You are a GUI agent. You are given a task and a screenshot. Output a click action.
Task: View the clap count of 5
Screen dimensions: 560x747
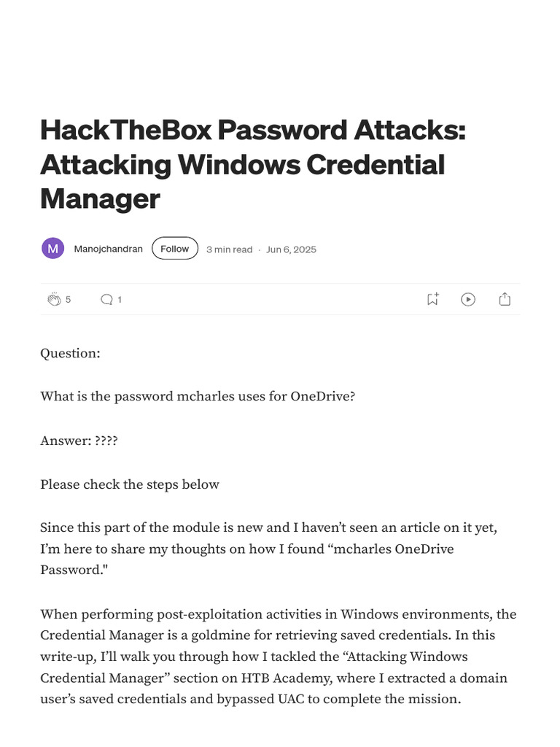click(x=69, y=299)
